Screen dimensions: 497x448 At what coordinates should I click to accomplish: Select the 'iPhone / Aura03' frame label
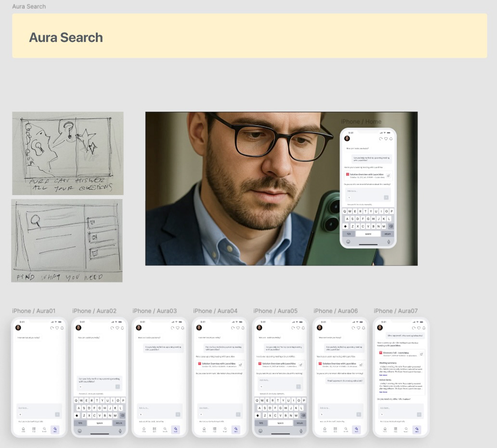tap(155, 311)
